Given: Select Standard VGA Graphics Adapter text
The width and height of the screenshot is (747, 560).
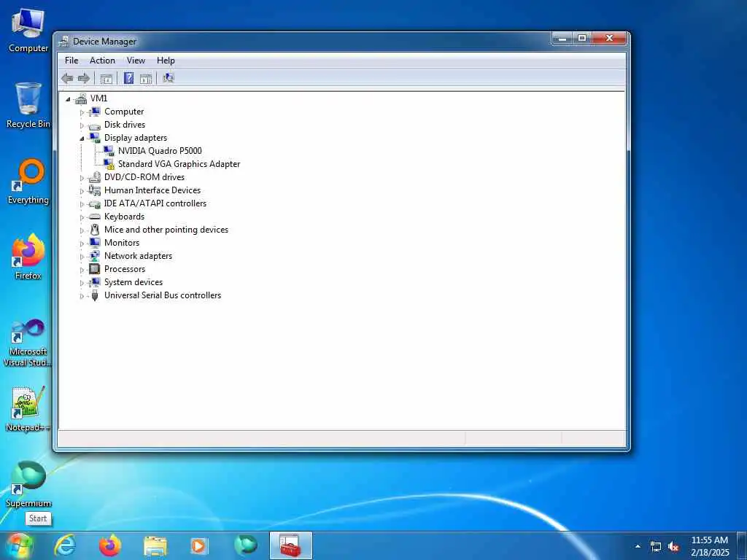Looking at the screenshot, I should [x=179, y=164].
